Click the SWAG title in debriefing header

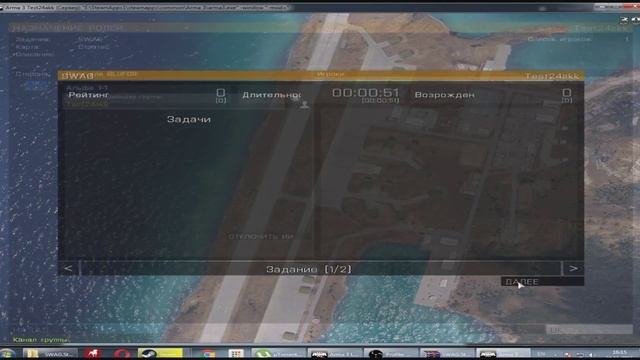click(77, 76)
